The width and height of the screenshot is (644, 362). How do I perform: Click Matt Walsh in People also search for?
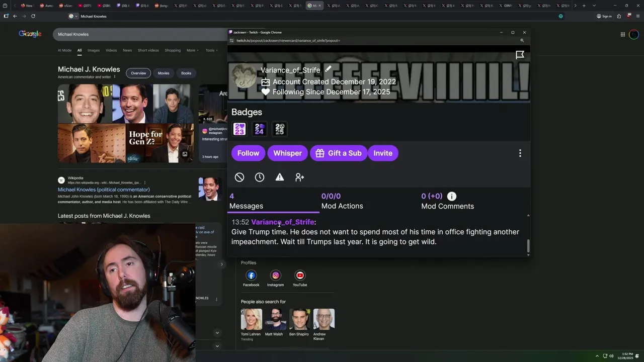[x=274, y=322]
